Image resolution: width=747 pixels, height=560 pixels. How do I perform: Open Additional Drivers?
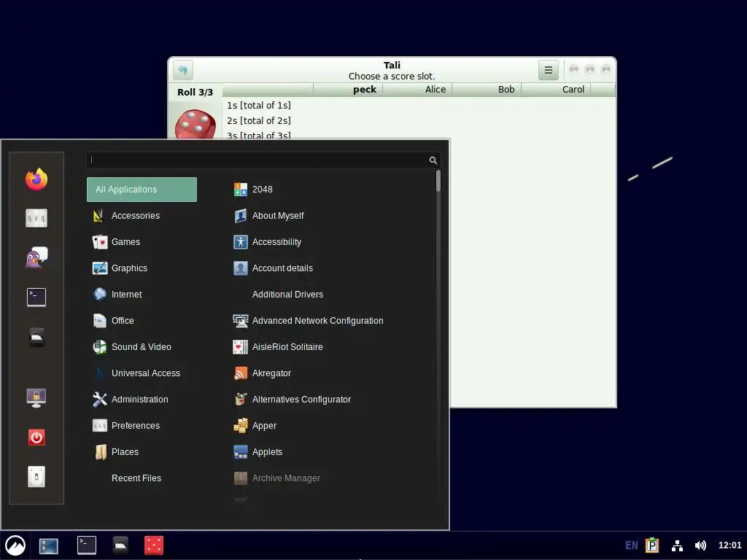[x=287, y=295]
